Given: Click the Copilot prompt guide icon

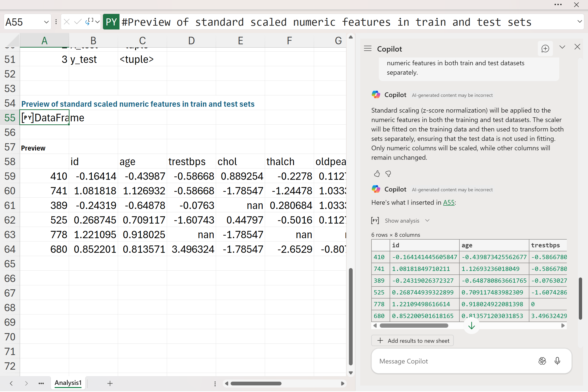Looking at the screenshot, I should (542, 361).
